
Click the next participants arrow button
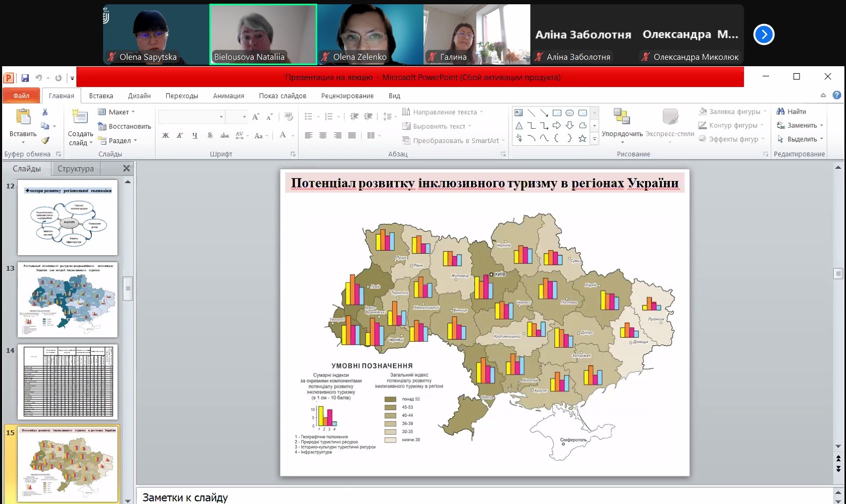(x=764, y=35)
